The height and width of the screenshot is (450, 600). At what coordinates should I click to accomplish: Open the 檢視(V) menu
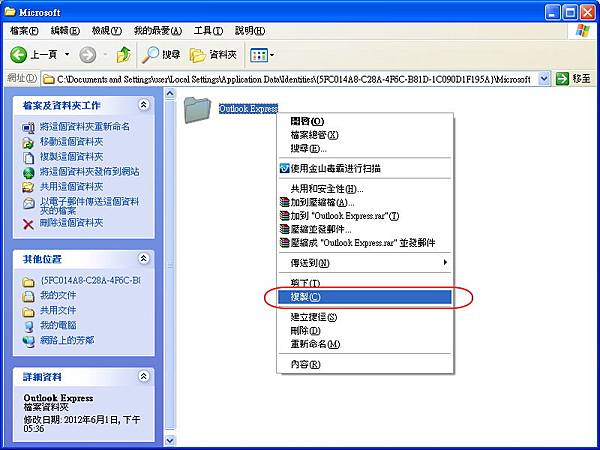coord(107,31)
